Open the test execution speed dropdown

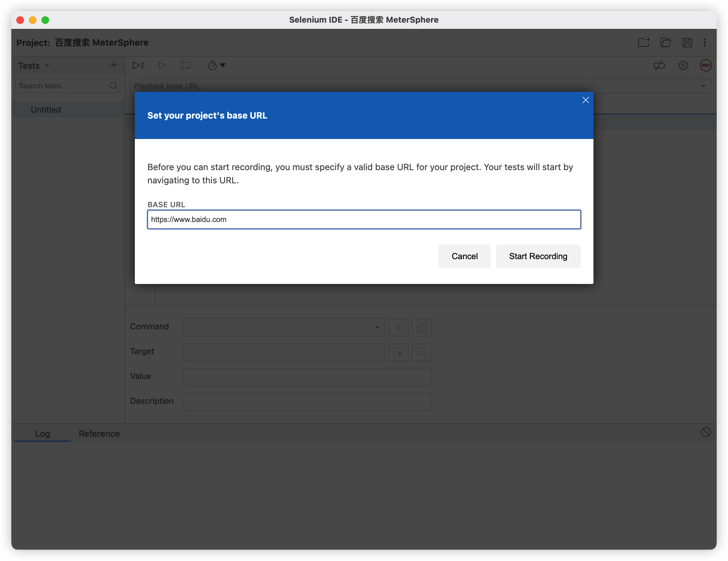(217, 65)
